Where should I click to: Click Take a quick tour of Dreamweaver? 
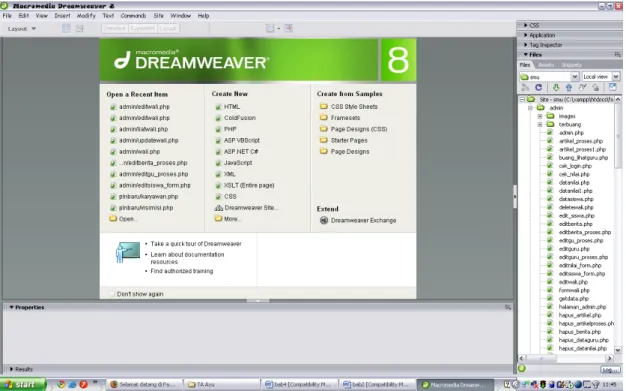[x=196, y=244]
